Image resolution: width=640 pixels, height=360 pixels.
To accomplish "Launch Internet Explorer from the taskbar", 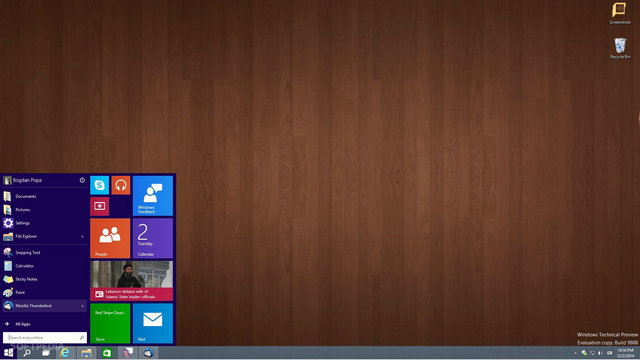I will (x=65, y=353).
